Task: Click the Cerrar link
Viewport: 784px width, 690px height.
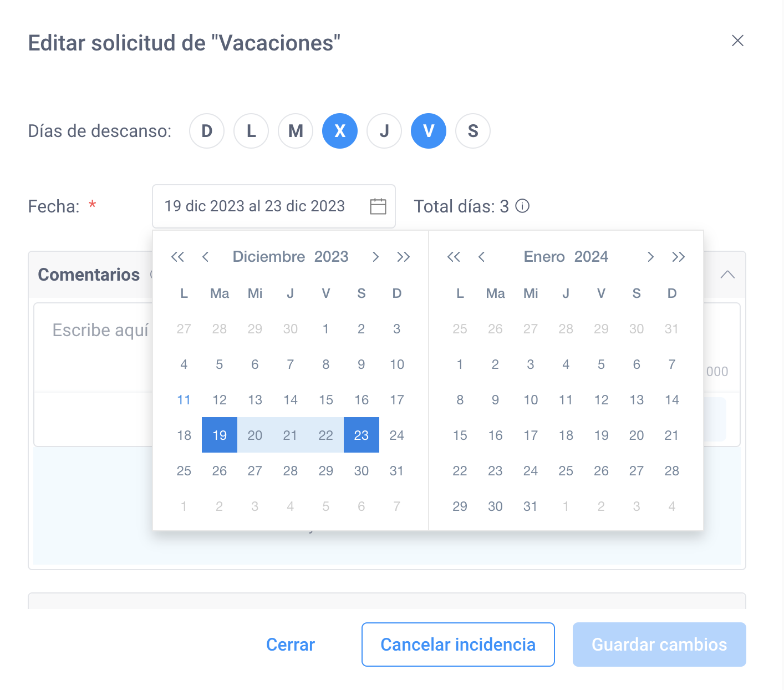Action: click(291, 645)
